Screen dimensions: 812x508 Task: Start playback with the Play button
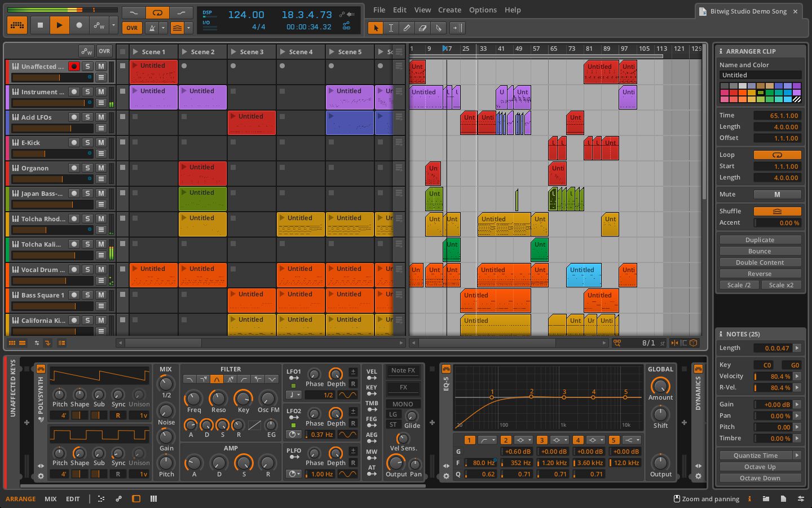(x=59, y=25)
